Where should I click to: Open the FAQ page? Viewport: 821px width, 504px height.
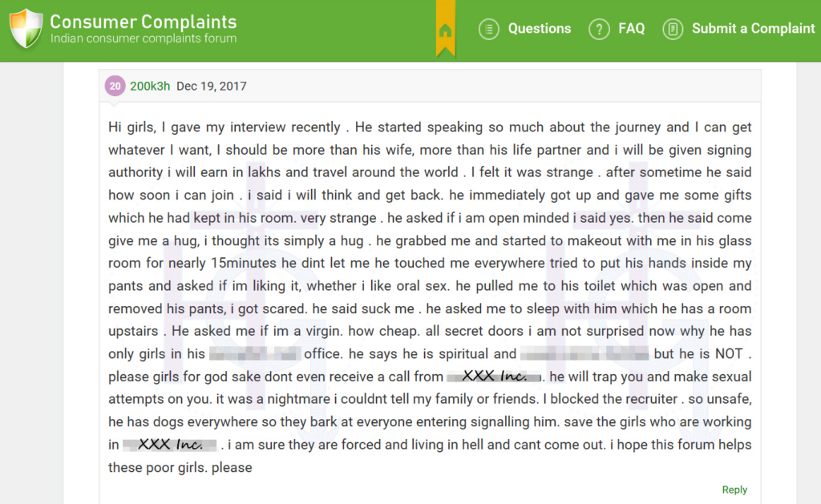pyautogui.click(x=632, y=28)
